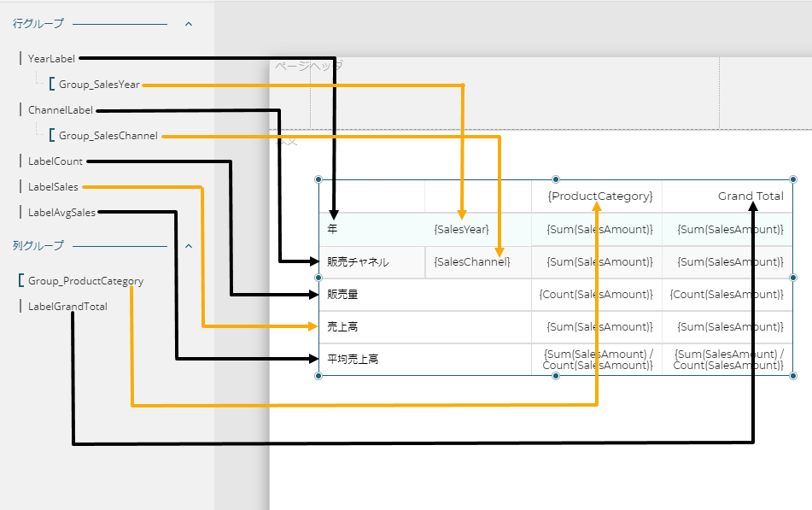This screenshot has height=510, width=812.
Task: Select {Sum(SalesAmount)} in 年 row under Grand Total
Action: point(727,229)
